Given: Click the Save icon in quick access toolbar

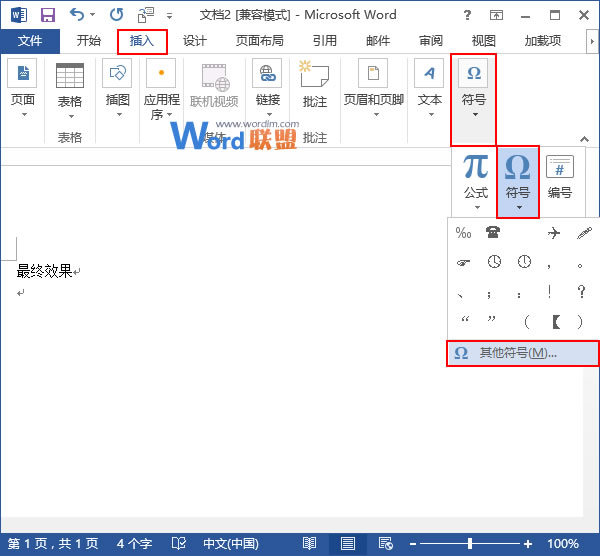Looking at the screenshot, I should click(48, 15).
